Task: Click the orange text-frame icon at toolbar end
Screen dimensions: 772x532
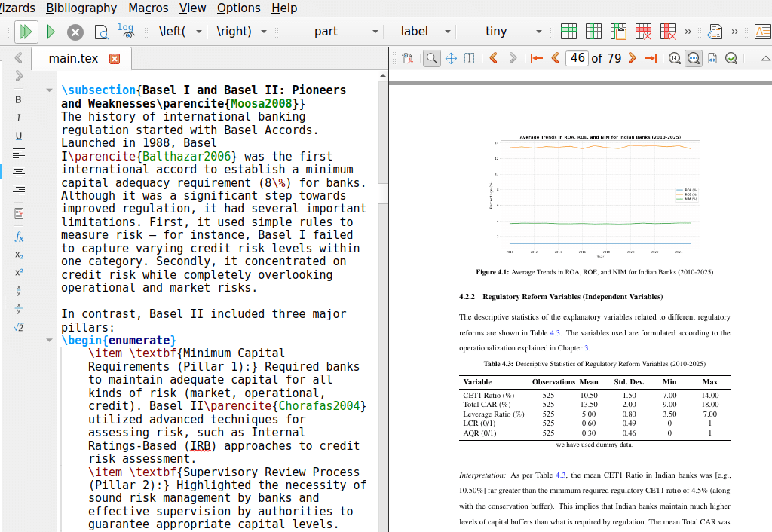Action: click(x=763, y=32)
